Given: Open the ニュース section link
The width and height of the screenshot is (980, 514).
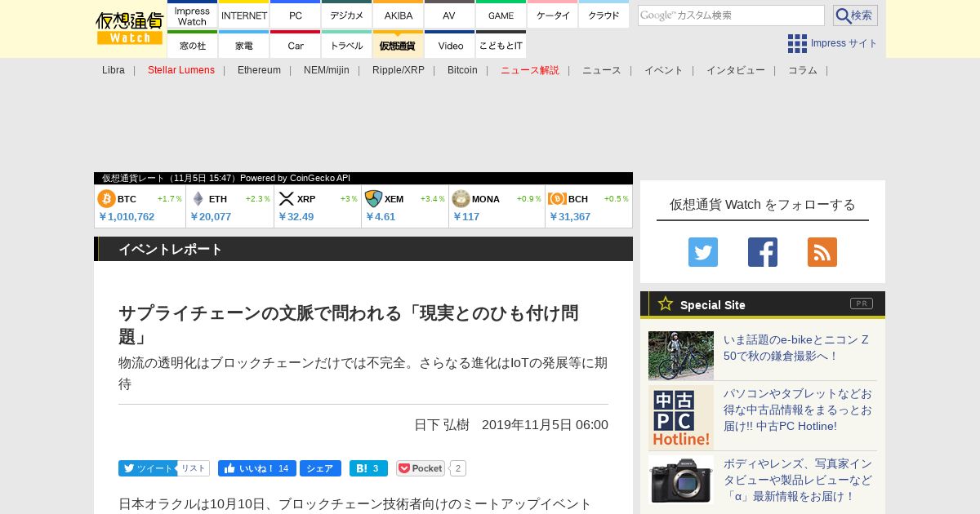Looking at the screenshot, I should (602, 70).
